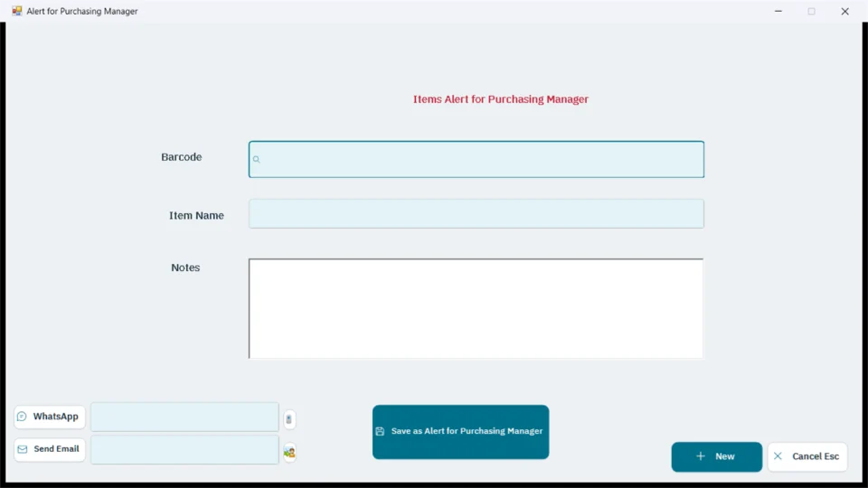Click the Notes label
The height and width of the screenshot is (488, 868).
pos(185,267)
